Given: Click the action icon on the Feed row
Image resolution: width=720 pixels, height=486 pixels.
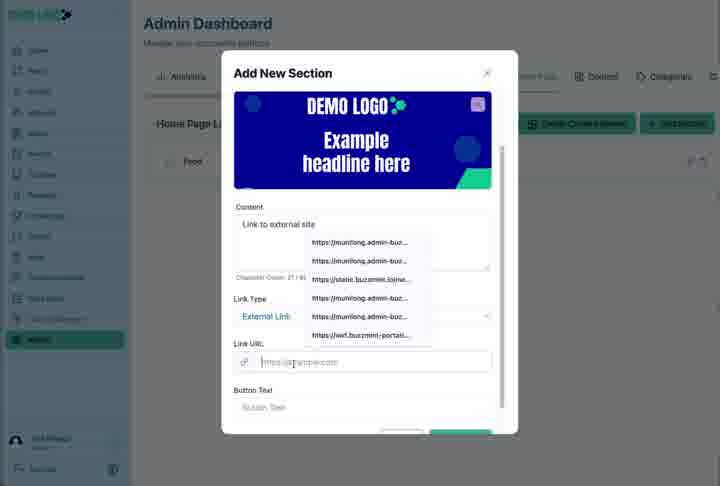Looking at the screenshot, I should [x=697, y=161].
